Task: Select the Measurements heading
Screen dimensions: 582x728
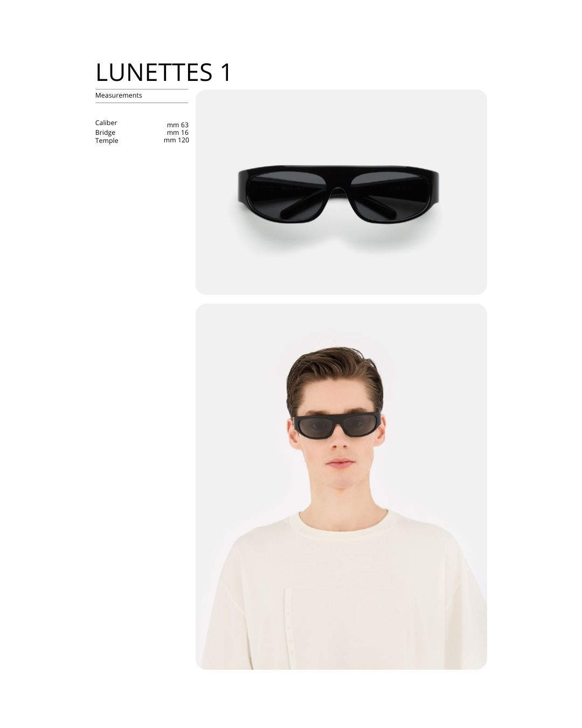Action: [119, 95]
